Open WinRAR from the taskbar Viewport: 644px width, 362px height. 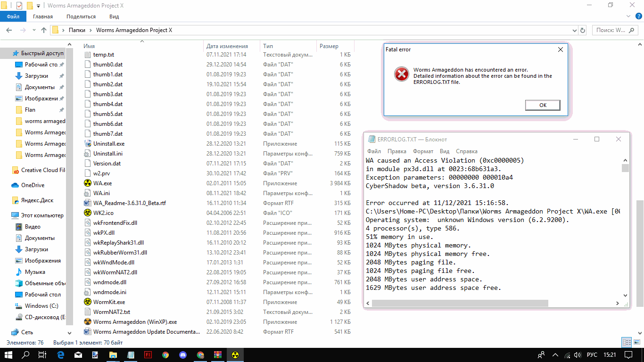tap(217, 354)
